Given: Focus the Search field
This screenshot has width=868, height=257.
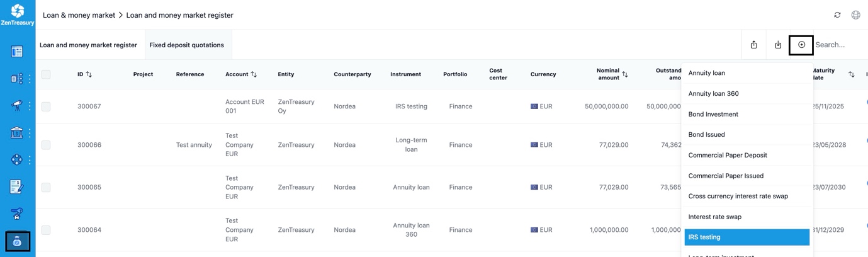Looking at the screenshot, I should coord(840,45).
